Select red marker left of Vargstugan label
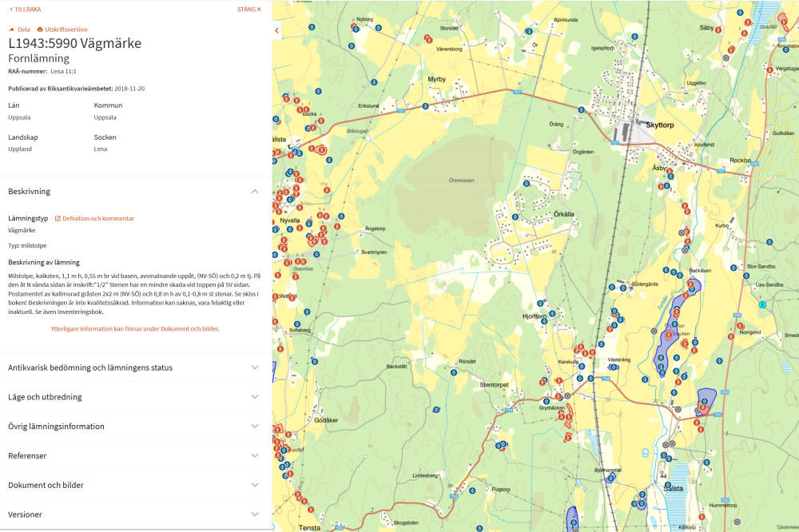799x532 pixels. pos(769,69)
